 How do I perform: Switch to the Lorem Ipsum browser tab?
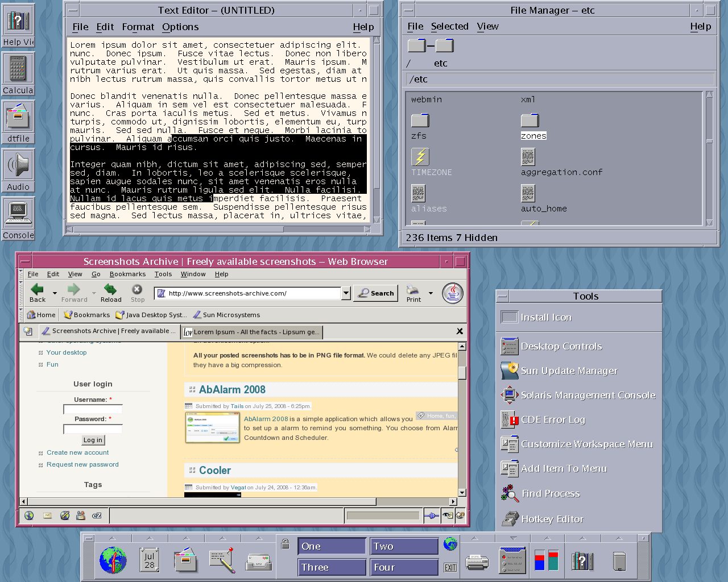251,332
